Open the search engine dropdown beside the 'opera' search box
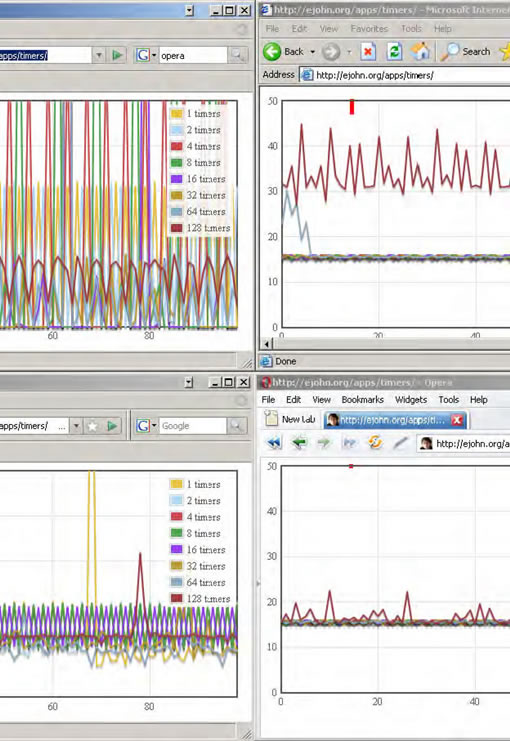The height and width of the screenshot is (741, 510). [x=154, y=56]
